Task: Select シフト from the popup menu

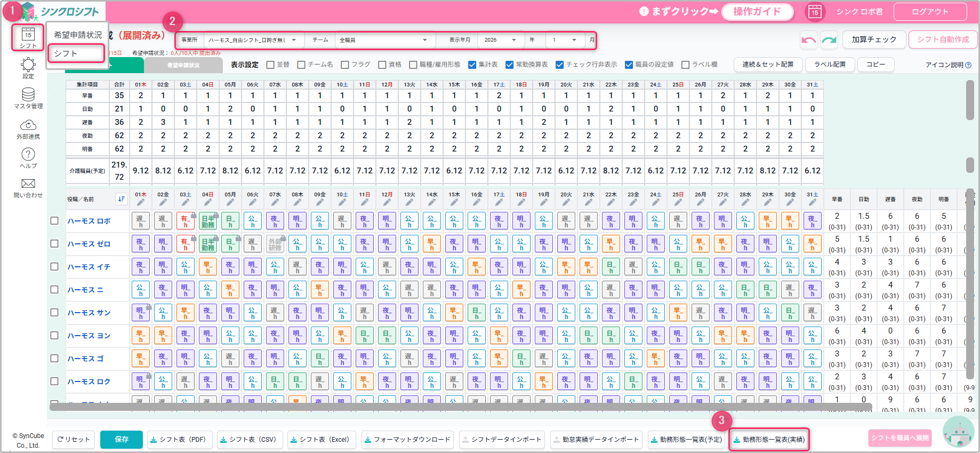Action: click(76, 53)
